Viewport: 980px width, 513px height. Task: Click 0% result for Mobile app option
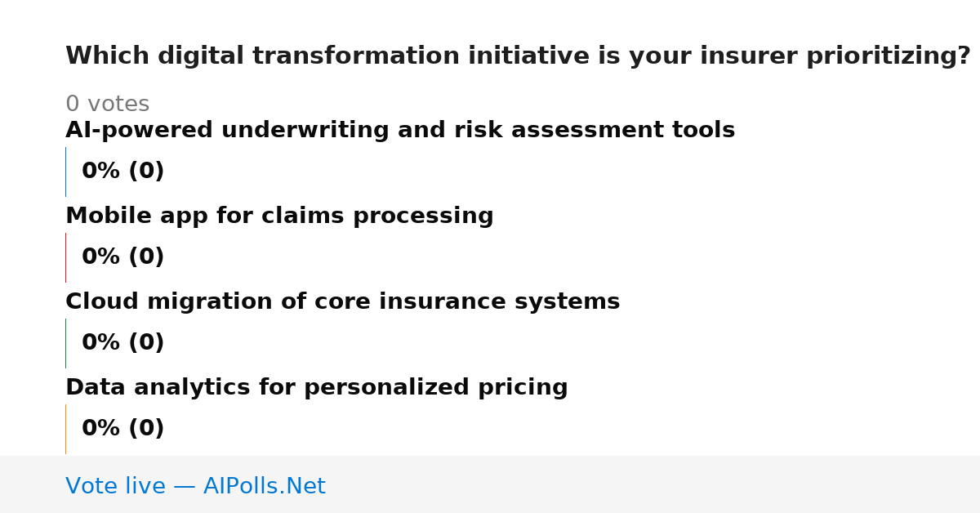[101, 257]
